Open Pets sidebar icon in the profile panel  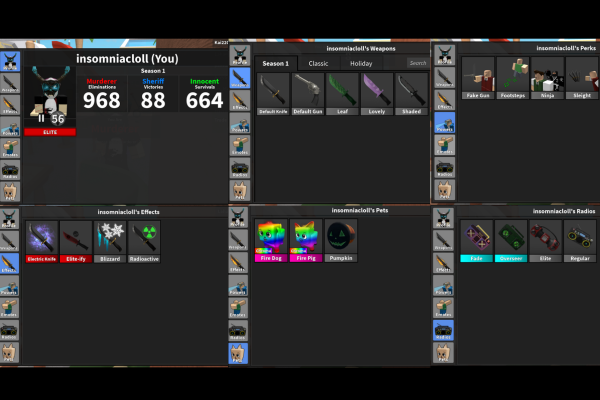10,191
